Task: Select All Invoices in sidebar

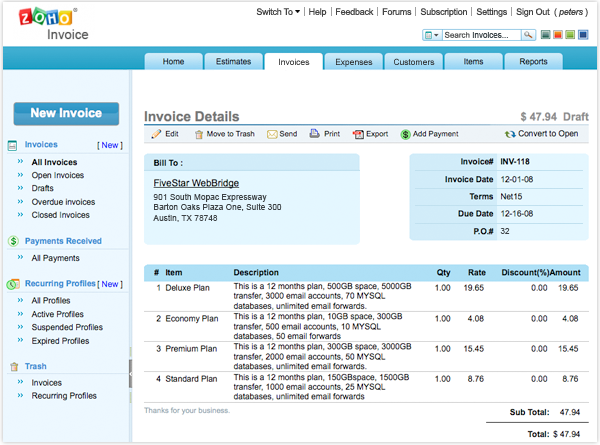Action: point(54,162)
